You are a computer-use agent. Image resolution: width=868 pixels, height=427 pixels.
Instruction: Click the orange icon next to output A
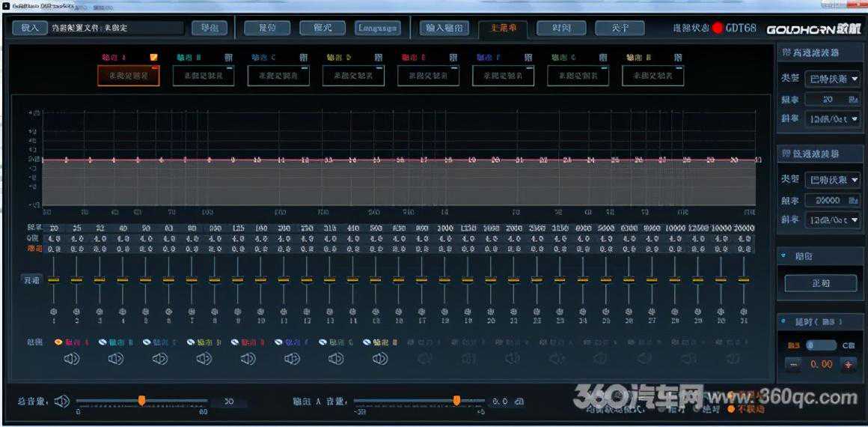click(153, 57)
